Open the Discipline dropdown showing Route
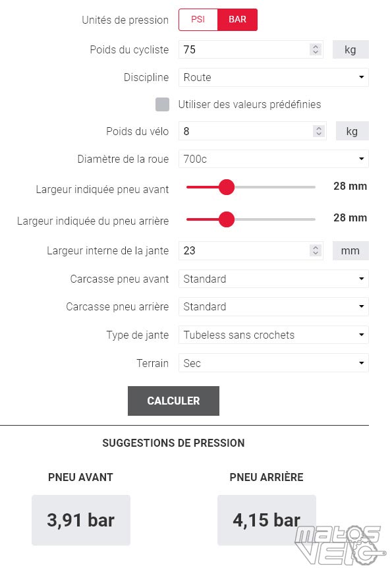This screenshot has height=568, width=392. [x=273, y=77]
